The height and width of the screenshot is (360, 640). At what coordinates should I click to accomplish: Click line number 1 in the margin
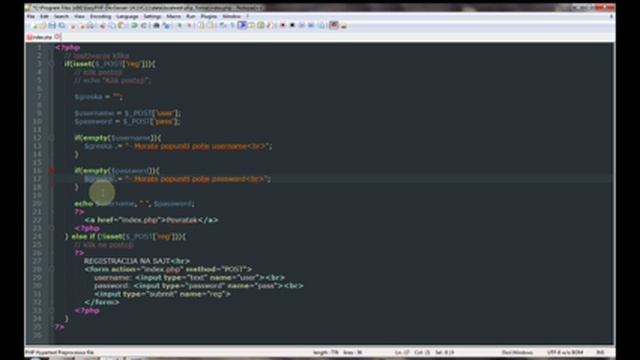[x=39, y=48]
